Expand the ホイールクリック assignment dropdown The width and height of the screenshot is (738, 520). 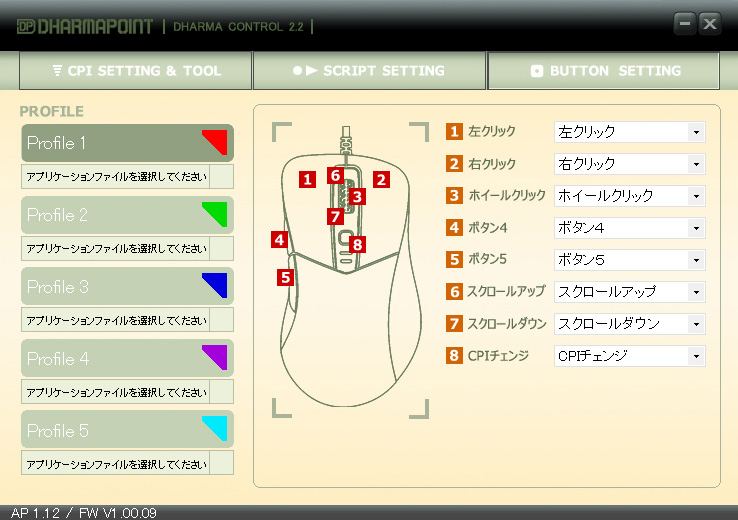[x=629, y=196]
